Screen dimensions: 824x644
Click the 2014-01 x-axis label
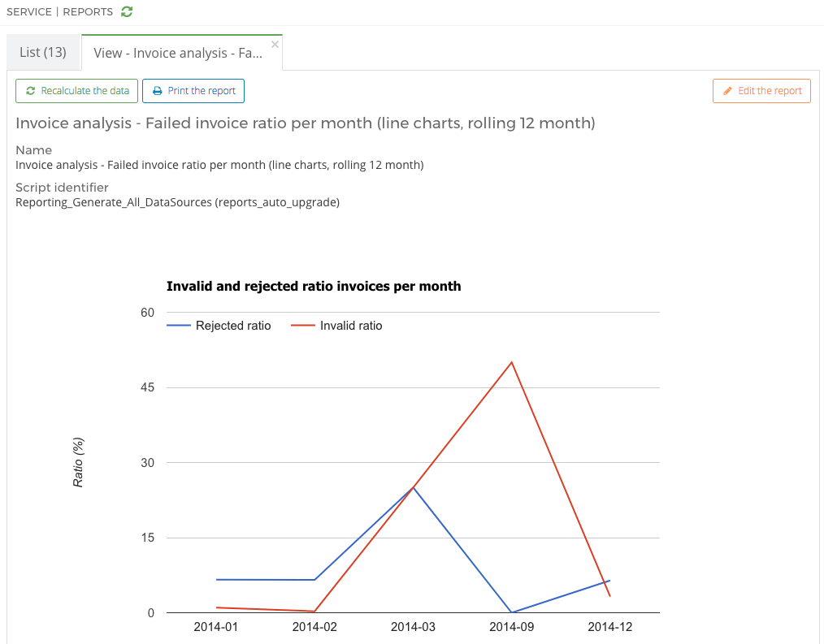(x=215, y=628)
